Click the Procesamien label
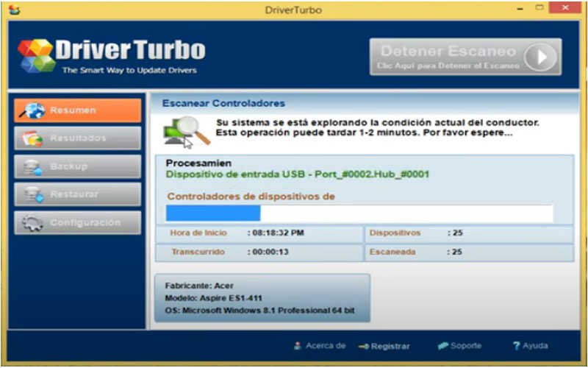 tap(198, 163)
